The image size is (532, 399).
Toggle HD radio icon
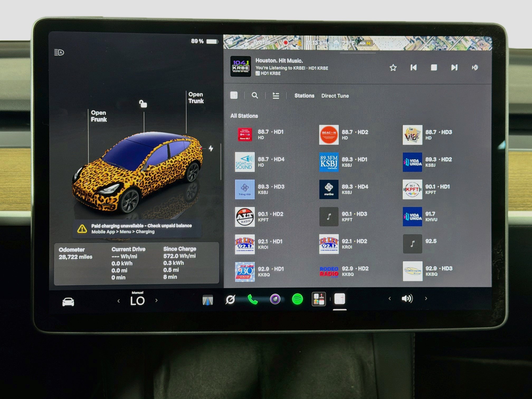pyautogui.click(x=475, y=68)
